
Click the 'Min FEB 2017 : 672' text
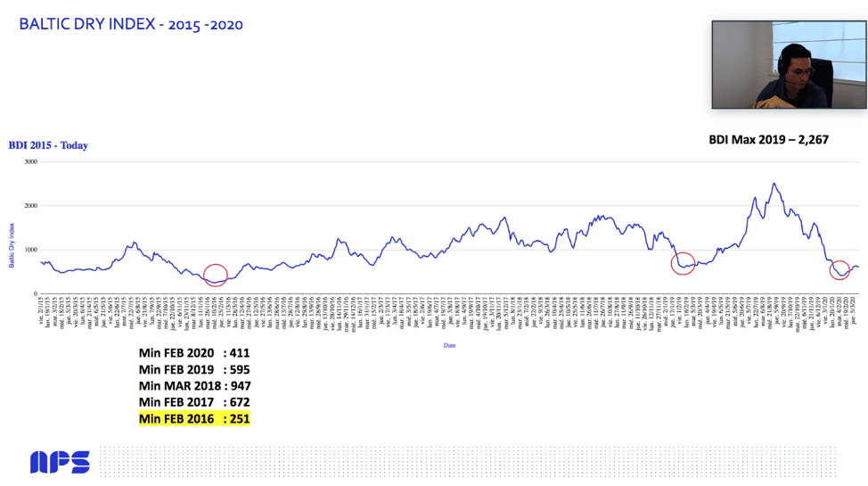tap(194, 401)
